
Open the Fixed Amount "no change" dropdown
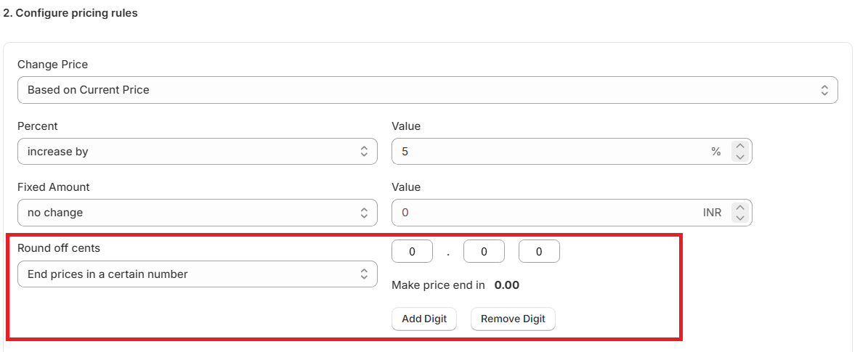pyautogui.click(x=197, y=213)
